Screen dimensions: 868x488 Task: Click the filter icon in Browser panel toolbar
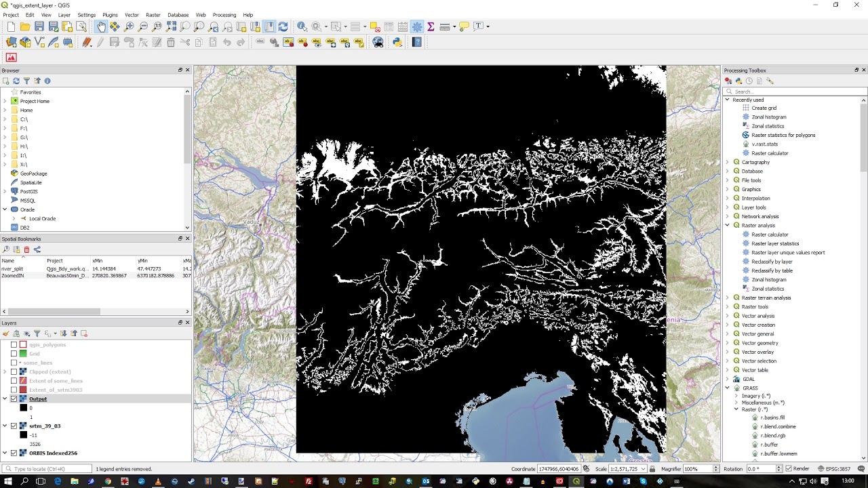[26, 81]
